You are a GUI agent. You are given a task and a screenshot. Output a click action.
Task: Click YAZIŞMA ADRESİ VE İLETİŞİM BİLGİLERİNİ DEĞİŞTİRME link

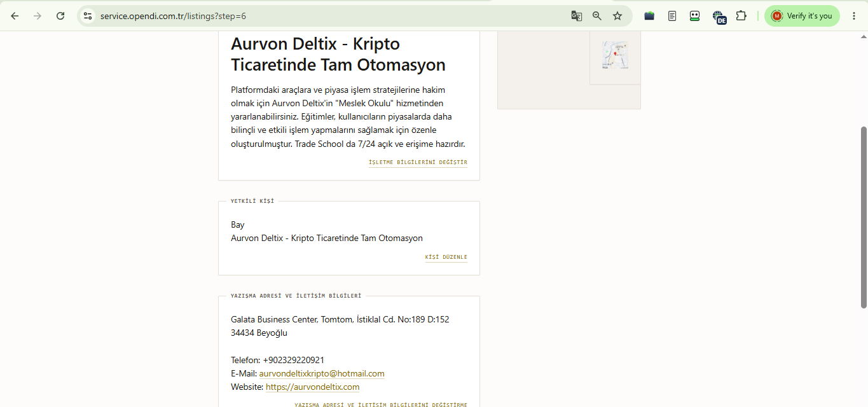(381, 404)
